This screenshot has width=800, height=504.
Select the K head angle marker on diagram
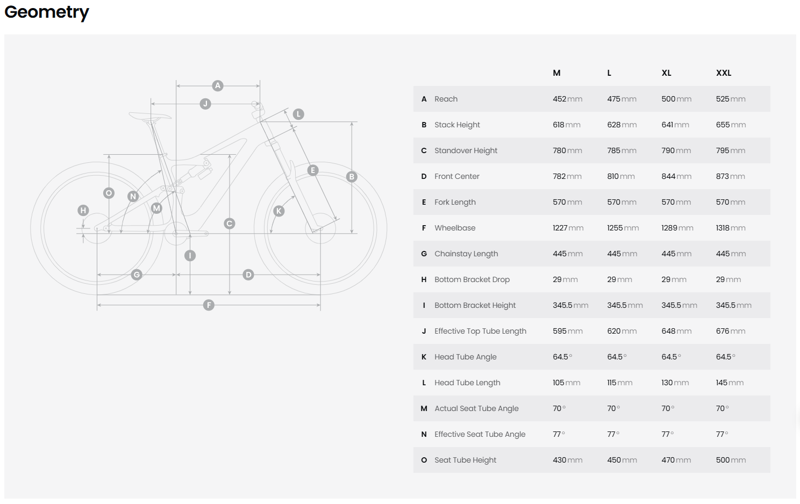pos(279,211)
